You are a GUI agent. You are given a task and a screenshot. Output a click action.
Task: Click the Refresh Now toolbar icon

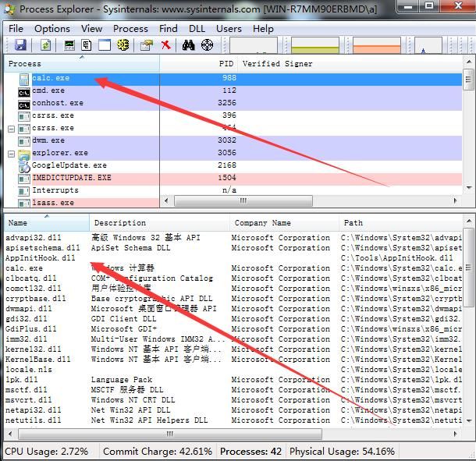point(45,45)
